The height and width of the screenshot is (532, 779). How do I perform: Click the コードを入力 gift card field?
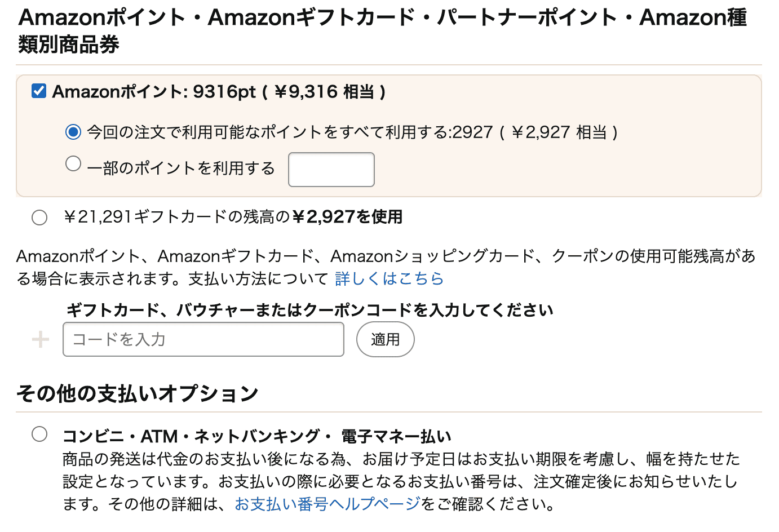pos(203,339)
